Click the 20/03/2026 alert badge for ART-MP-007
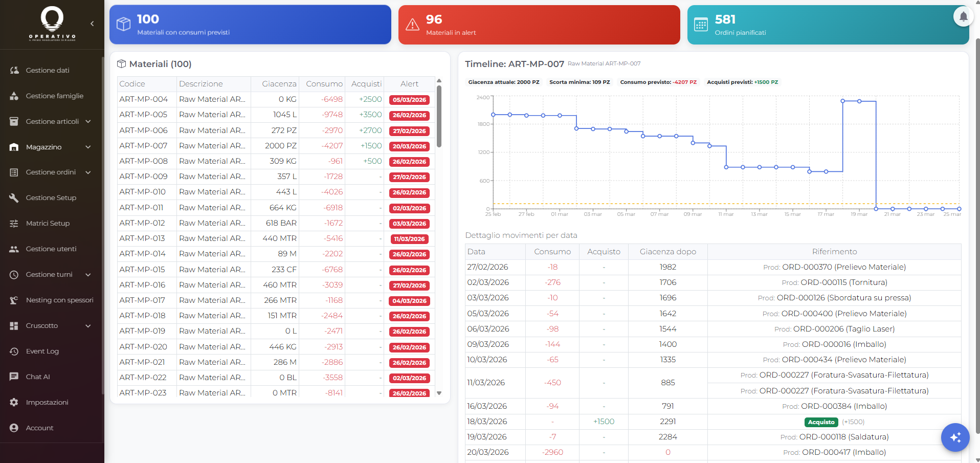 click(409, 146)
